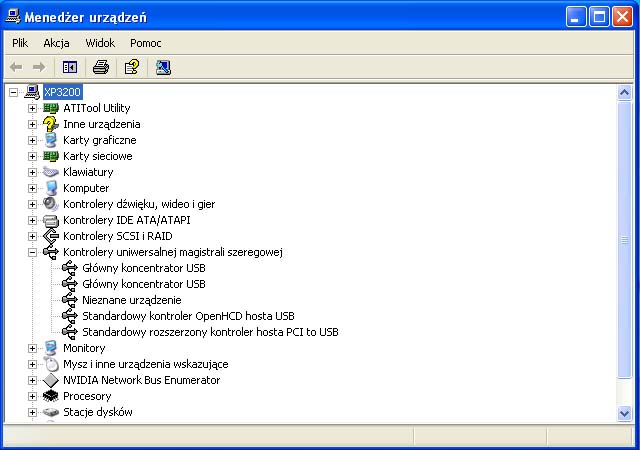Click the yellow question mark Inne urządzenia icon

pos(51,124)
